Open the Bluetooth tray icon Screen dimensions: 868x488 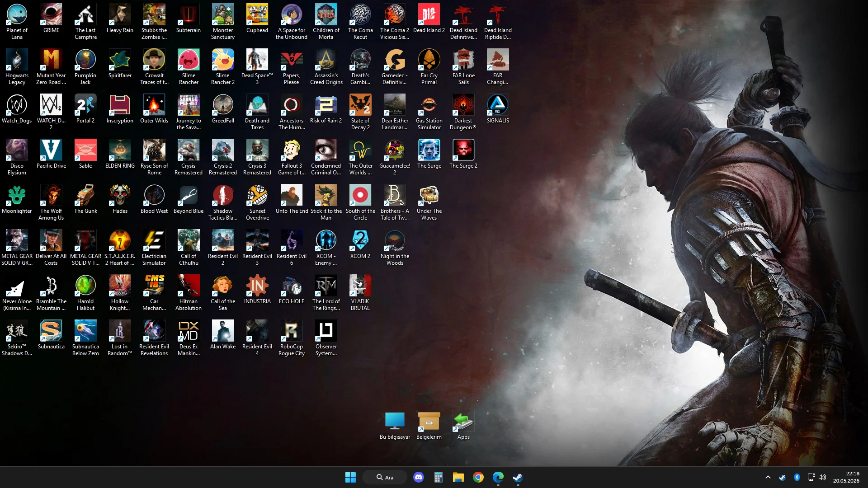pos(797,477)
